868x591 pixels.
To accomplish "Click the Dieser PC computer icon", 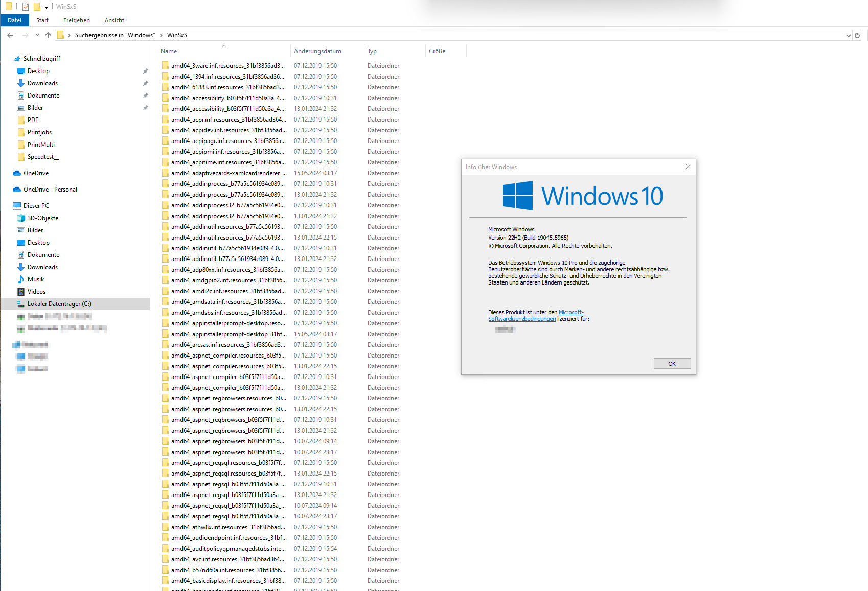I will 17,206.
